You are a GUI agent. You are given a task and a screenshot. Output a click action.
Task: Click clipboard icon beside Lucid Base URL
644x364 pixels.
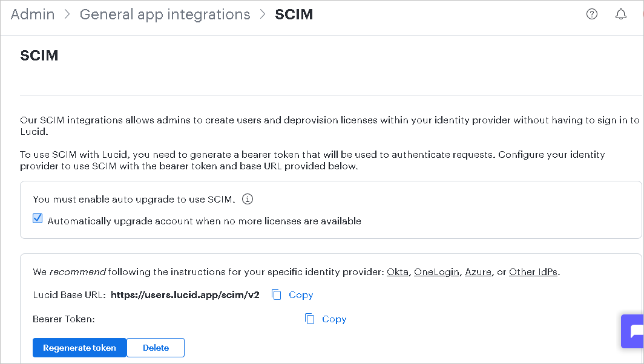[x=277, y=294]
